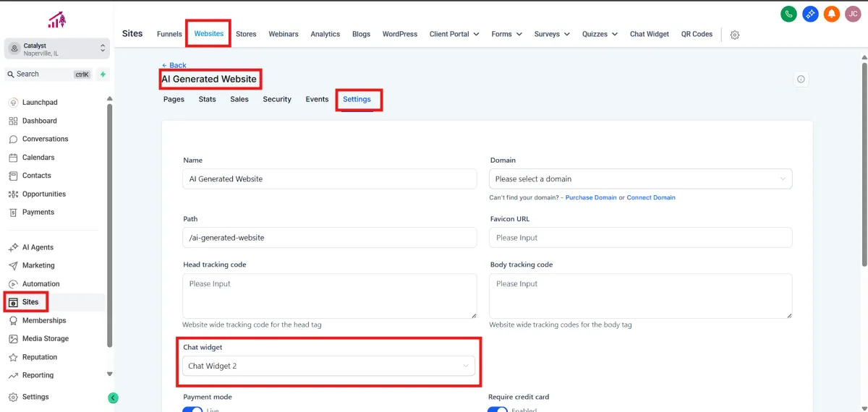Image resolution: width=868 pixels, height=412 pixels.
Task: Open the JC user avatar menu
Action: pos(853,14)
